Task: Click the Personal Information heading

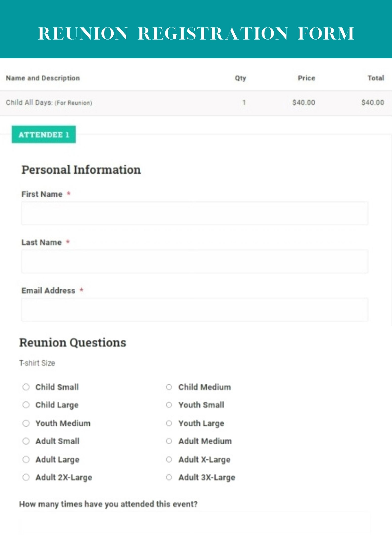Action: pyautogui.click(x=81, y=170)
